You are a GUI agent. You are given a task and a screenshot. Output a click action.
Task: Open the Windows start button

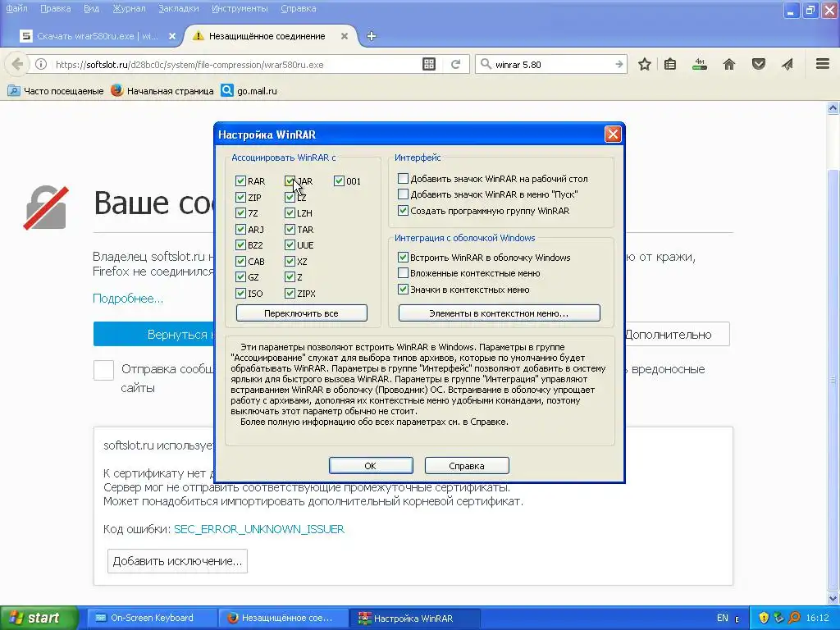pyautogui.click(x=39, y=618)
